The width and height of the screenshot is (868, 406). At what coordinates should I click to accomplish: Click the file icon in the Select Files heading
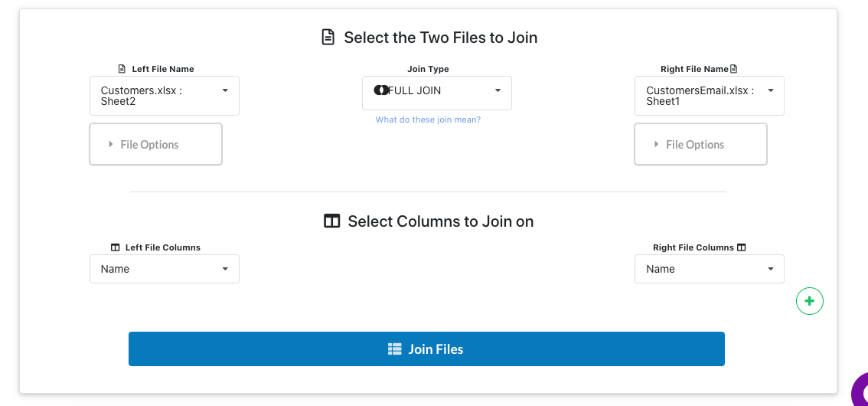328,38
